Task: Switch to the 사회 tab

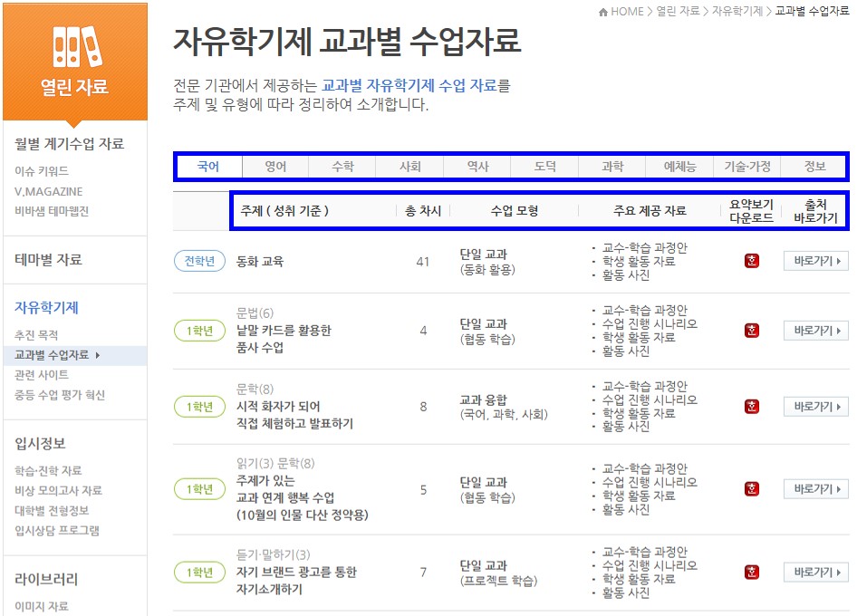Action: (409, 166)
